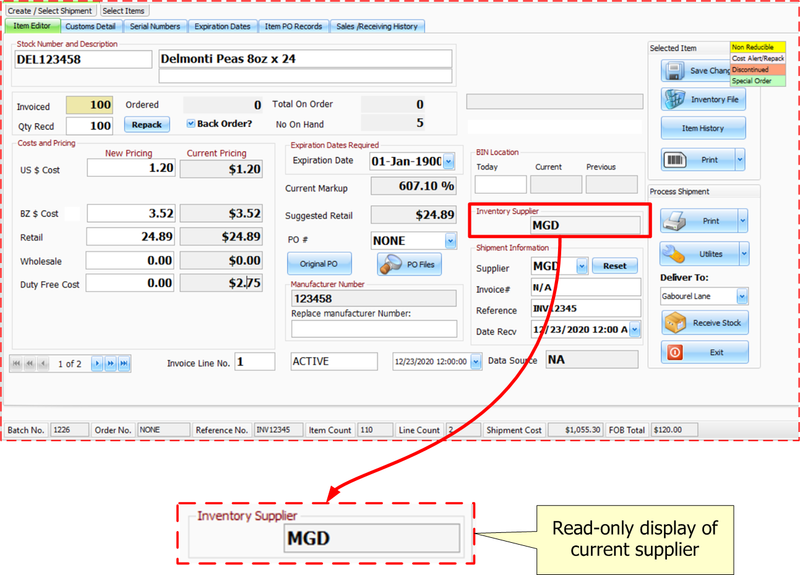Open the PO # dropdown showing NONE
800x575 pixels.
point(451,240)
